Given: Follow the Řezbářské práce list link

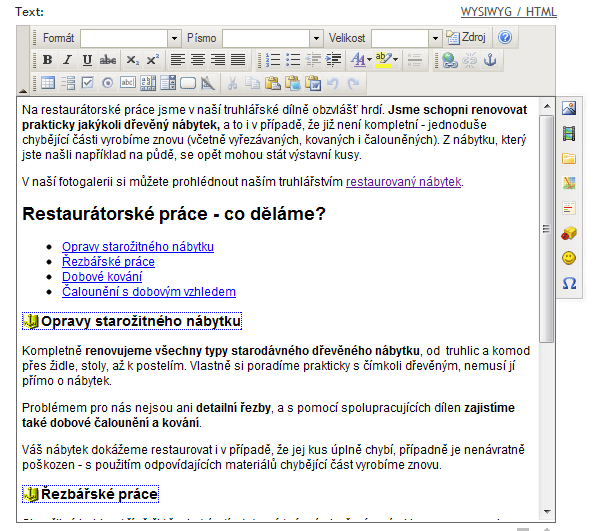Looking at the screenshot, I should [x=108, y=262].
